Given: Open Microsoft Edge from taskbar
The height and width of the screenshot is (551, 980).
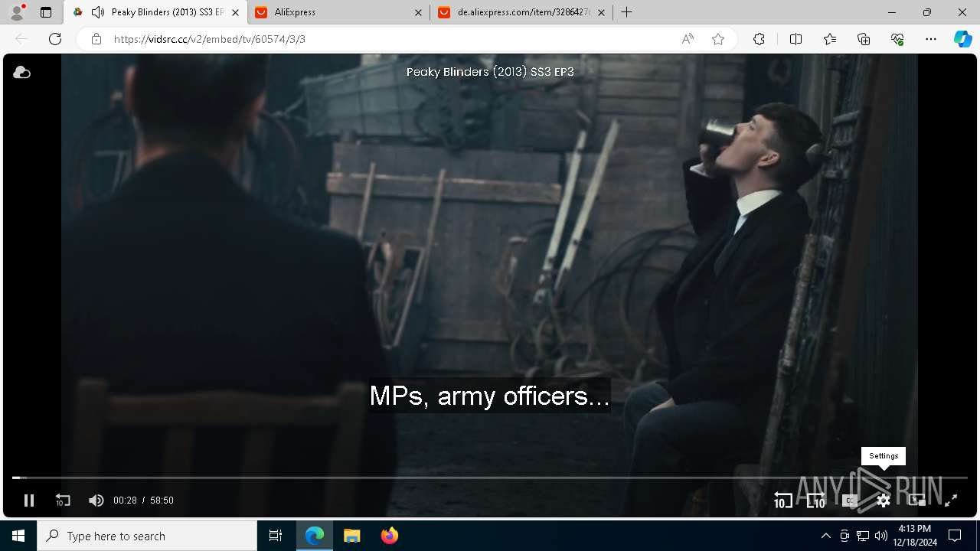Looking at the screenshot, I should click(x=315, y=536).
